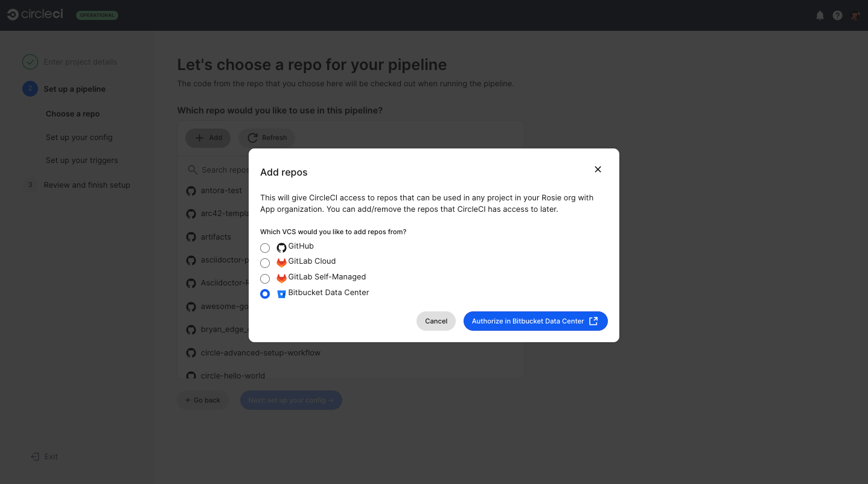
Task: Select the circle-hello-world repo
Action: click(233, 375)
